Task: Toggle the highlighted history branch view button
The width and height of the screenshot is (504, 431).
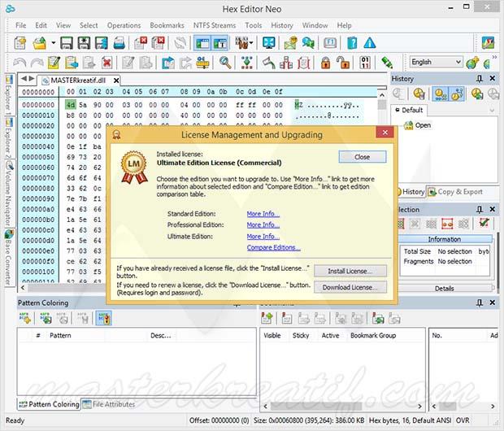Action: (457, 94)
